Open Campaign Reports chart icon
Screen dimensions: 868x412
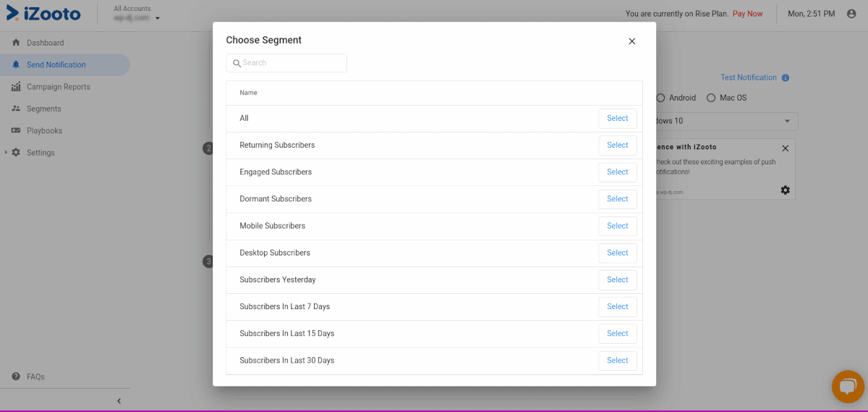16,87
